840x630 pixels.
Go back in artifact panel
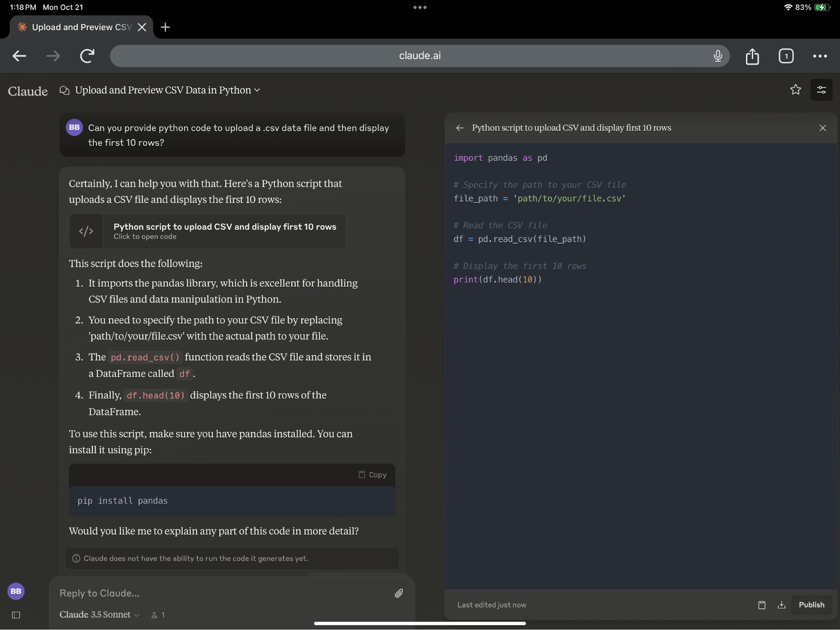[x=460, y=128]
